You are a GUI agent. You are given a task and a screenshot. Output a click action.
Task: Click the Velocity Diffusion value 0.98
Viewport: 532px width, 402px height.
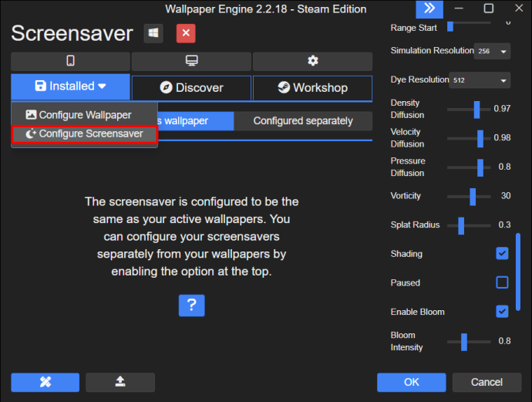tap(502, 137)
